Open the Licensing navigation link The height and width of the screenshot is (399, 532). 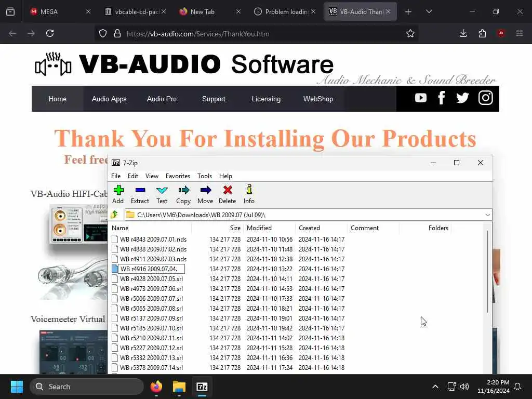coord(266,99)
